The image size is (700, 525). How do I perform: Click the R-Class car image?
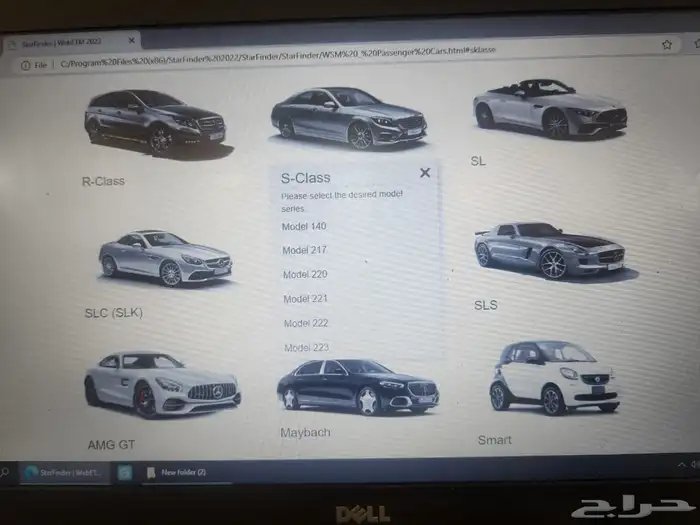(155, 122)
